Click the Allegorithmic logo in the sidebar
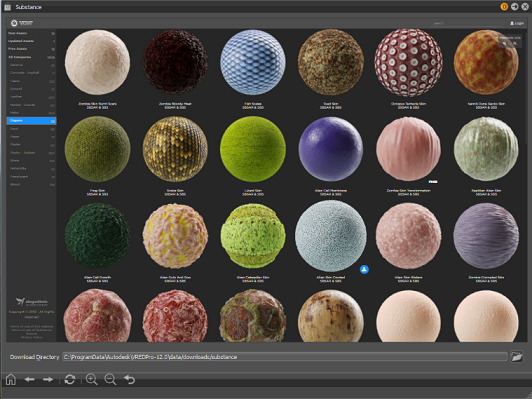Image resolution: width=532 pixels, height=399 pixels. tap(32, 302)
